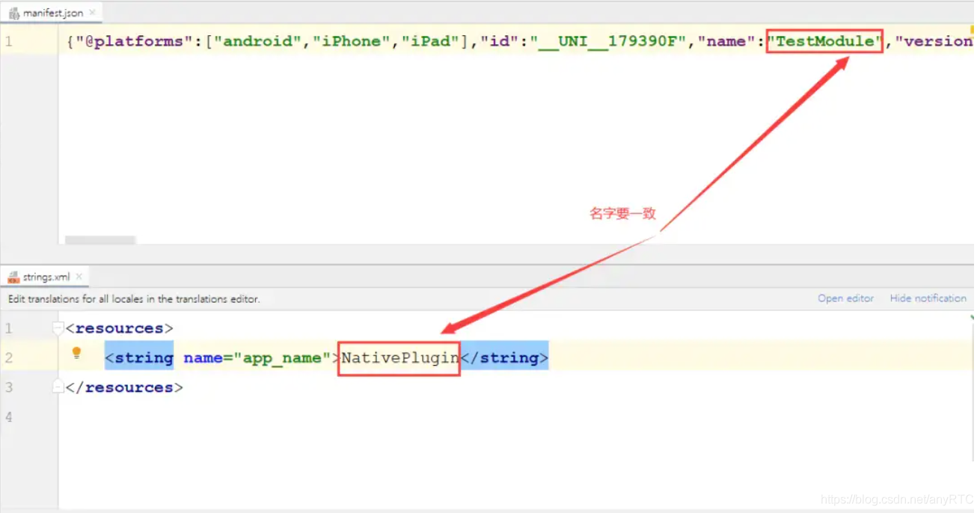Viewport: 980px width, 513px height.
Task: Click the opening <resources> tag text
Action: pyautogui.click(x=120, y=328)
